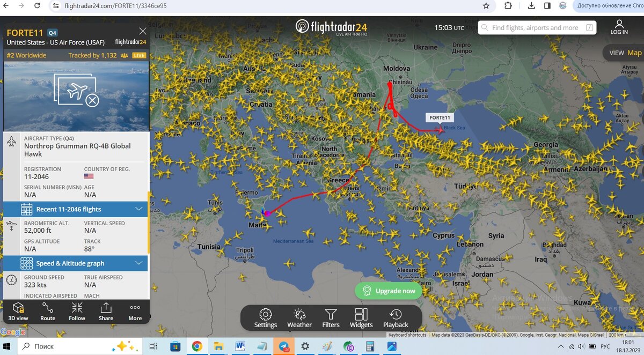Bookmark page with the star icon

pyautogui.click(x=486, y=6)
